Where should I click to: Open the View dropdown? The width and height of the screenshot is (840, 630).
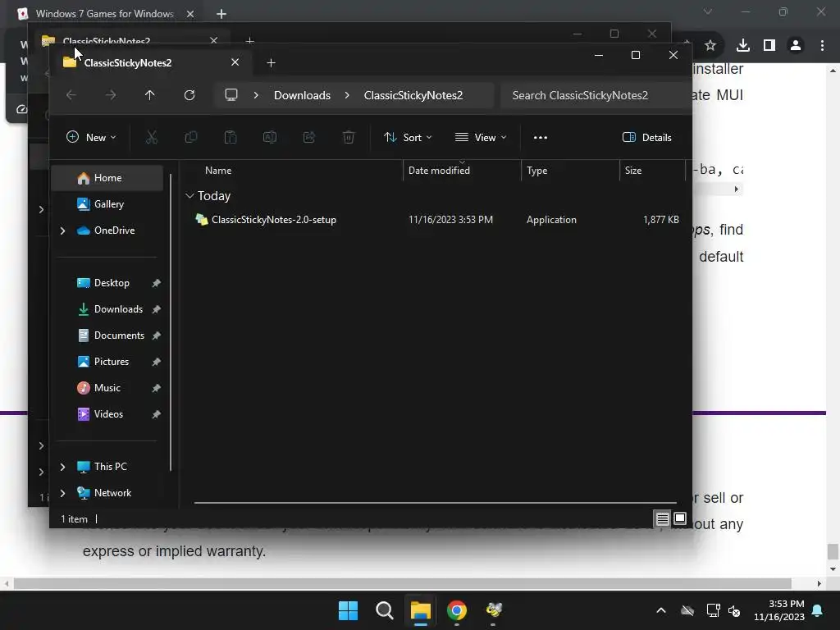481,138
